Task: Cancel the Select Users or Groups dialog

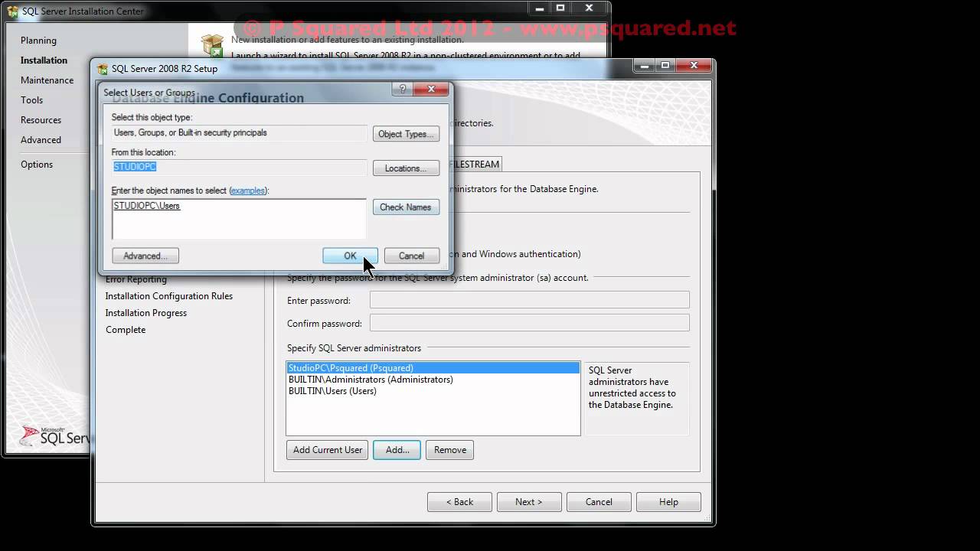Action: click(411, 256)
